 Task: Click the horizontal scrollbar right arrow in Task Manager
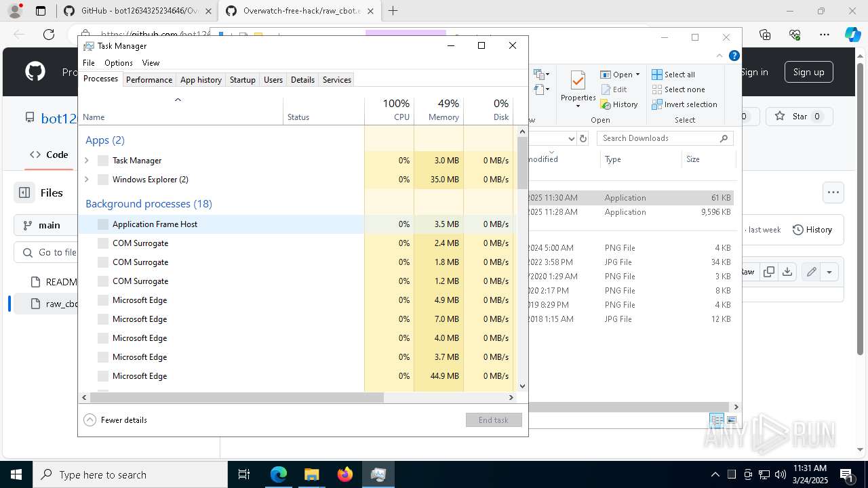tap(511, 398)
